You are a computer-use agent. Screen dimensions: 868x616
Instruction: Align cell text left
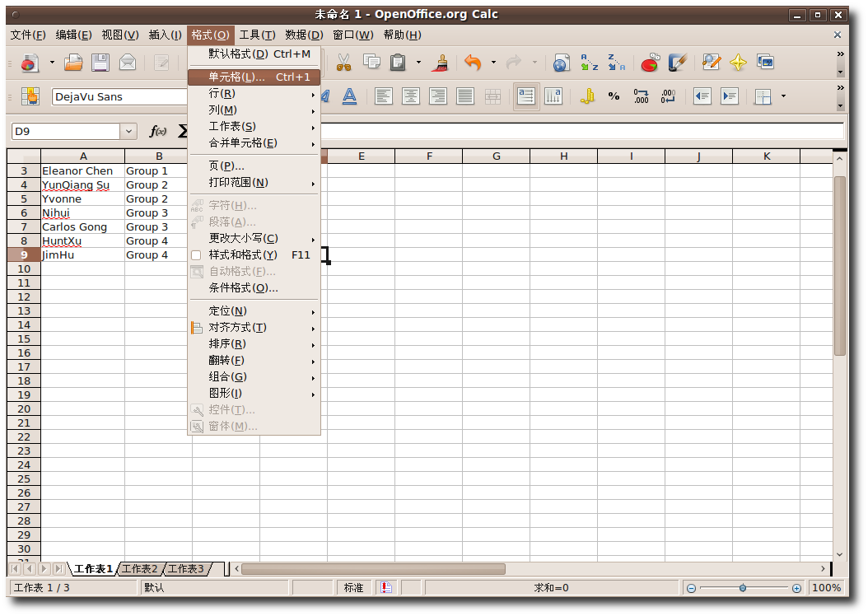coord(383,96)
